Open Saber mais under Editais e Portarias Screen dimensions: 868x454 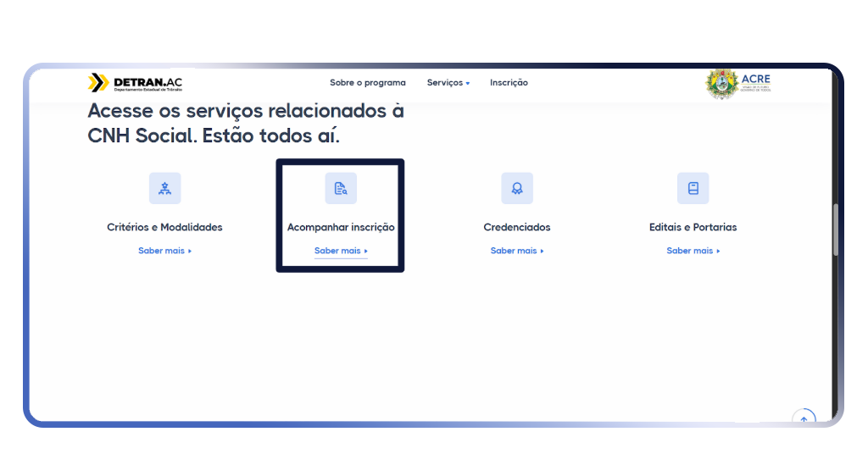693,251
